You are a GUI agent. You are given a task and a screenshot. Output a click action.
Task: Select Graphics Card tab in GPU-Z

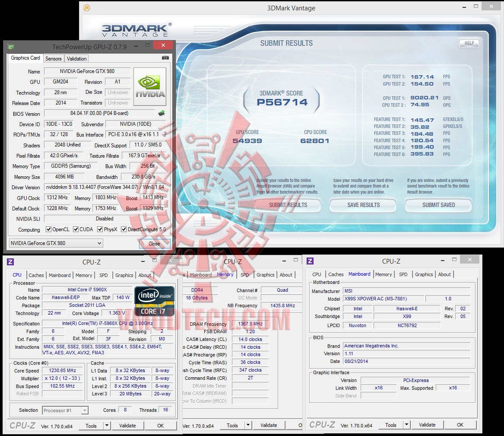coord(25,58)
